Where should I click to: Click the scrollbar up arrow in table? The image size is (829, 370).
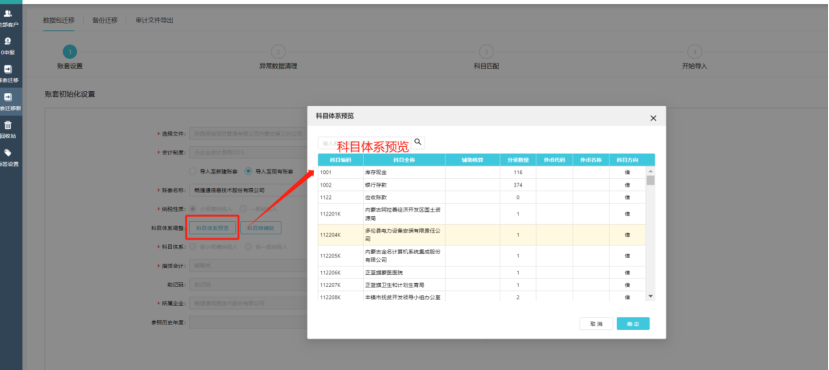[651, 172]
